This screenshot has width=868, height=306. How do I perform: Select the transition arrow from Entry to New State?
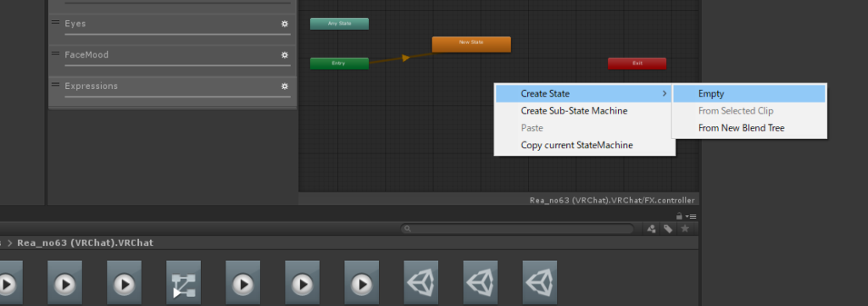(406, 58)
